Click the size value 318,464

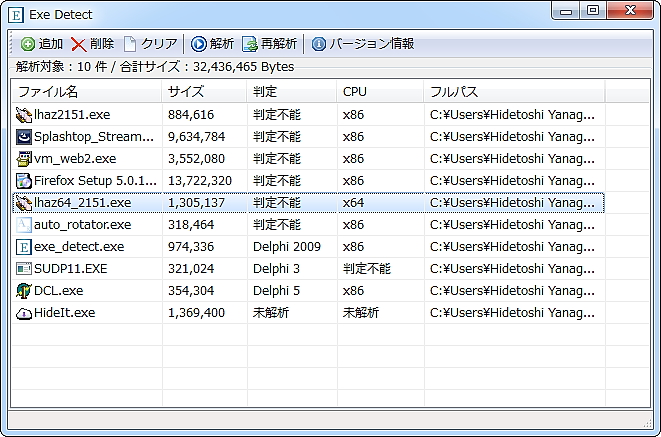point(191,225)
